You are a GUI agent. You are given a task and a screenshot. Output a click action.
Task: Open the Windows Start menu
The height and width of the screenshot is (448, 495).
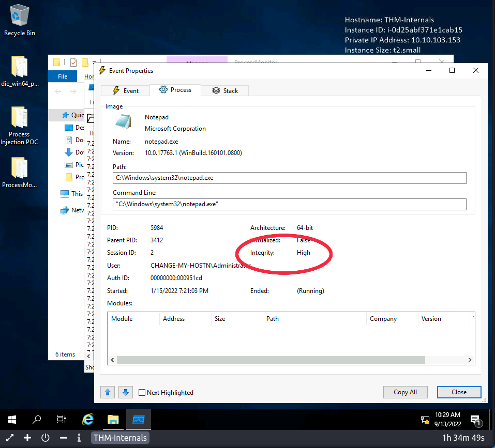tap(12, 420)
